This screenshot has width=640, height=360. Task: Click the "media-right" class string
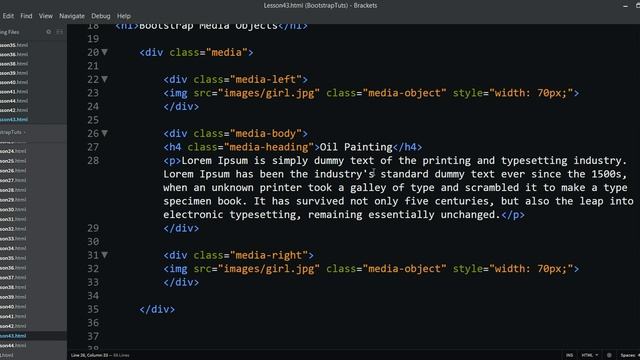pyautogui.click(x=269, y=255)
